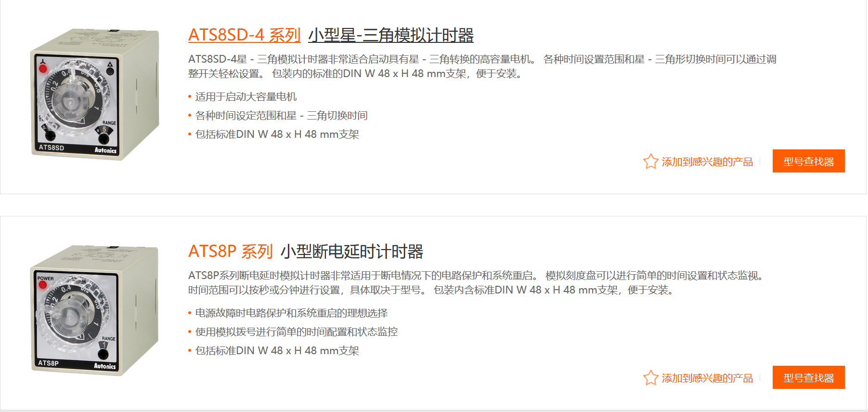This screenshot has height=412, width=868.
Task: Click 添加到感兴趣的产品 text for ATS8P
Action: click(x=707, y=378)
